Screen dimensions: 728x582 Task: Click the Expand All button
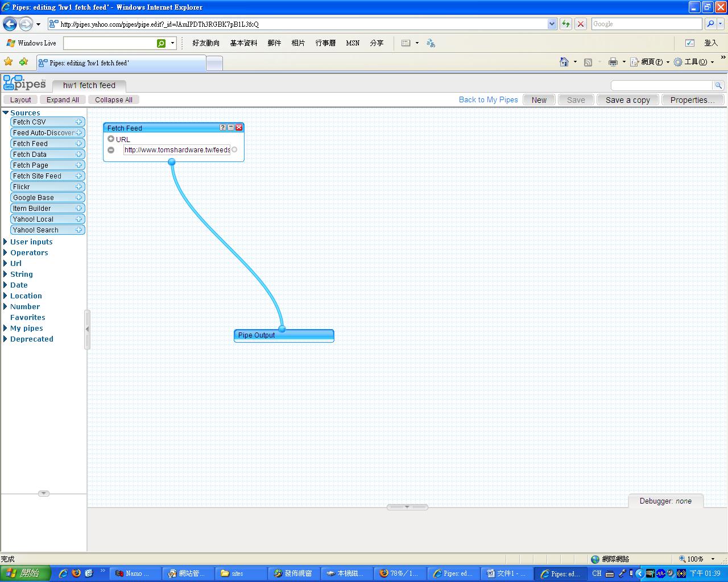click(63, 99)
